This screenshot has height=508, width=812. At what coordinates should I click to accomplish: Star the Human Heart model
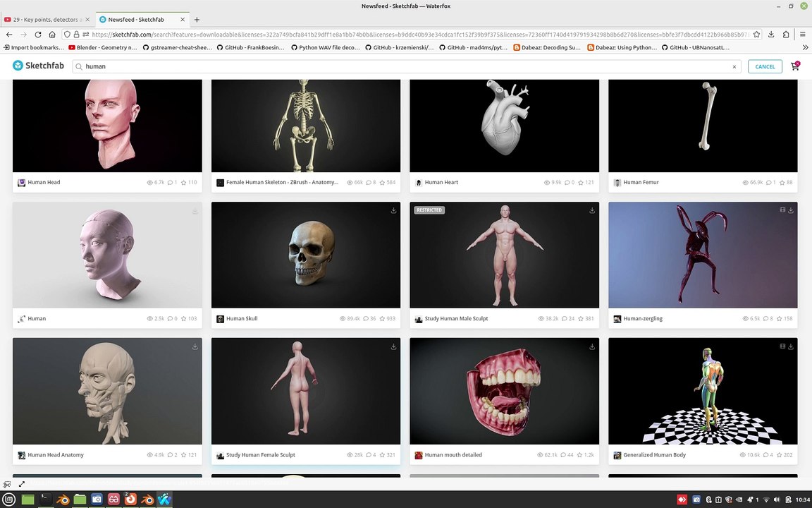coord(581,183)
